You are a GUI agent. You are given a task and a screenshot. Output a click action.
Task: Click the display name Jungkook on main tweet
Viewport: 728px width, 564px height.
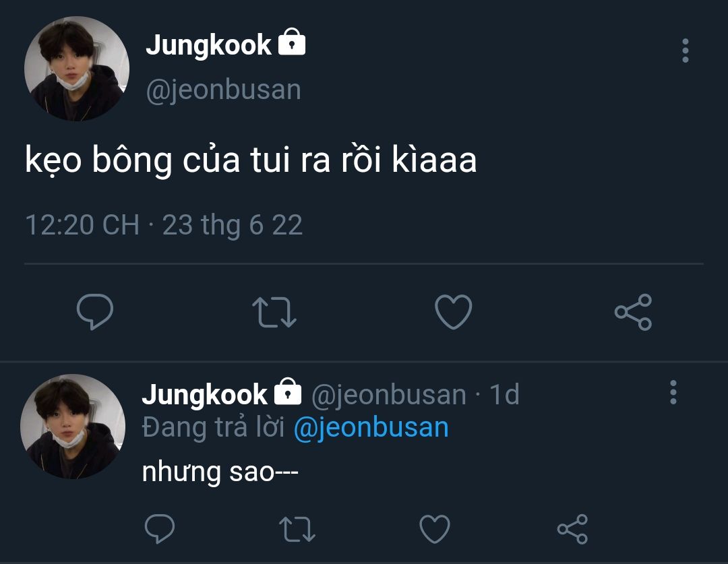(x=208, y=45)
